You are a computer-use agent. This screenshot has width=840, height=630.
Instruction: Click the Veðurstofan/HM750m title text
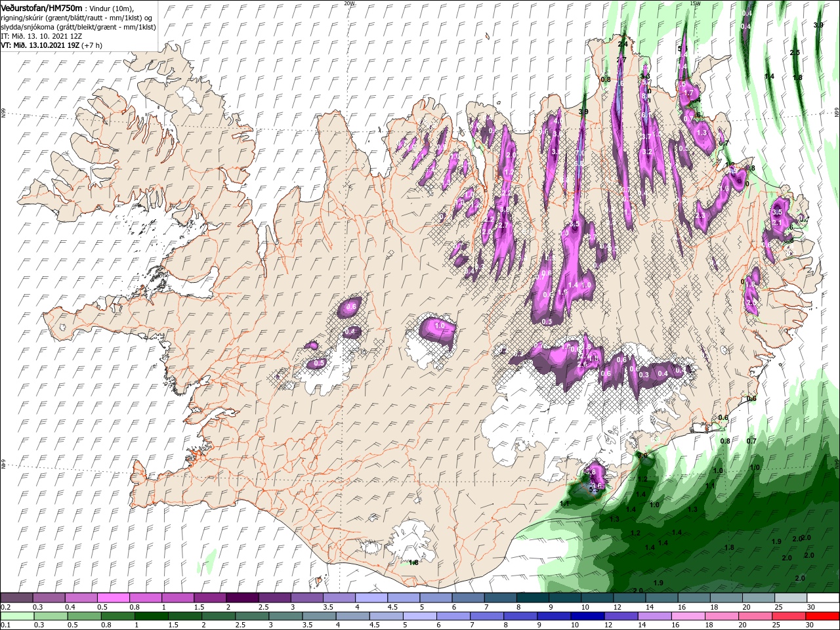(x=41, y=7)
